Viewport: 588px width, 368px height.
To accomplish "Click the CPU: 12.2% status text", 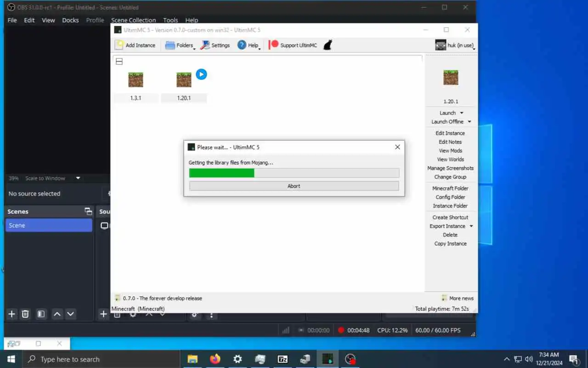I will pos(392,330).
